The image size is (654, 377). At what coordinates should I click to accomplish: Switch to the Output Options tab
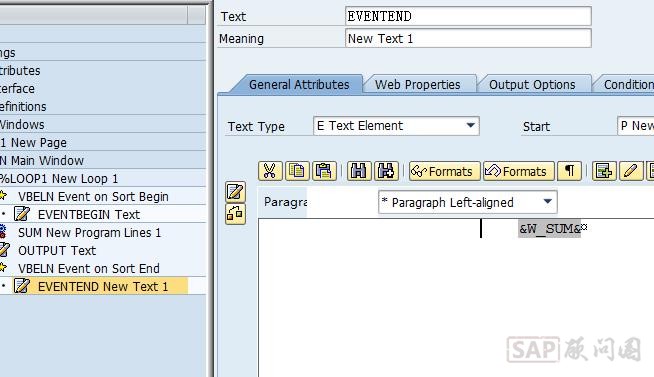[x=532, y=85]
